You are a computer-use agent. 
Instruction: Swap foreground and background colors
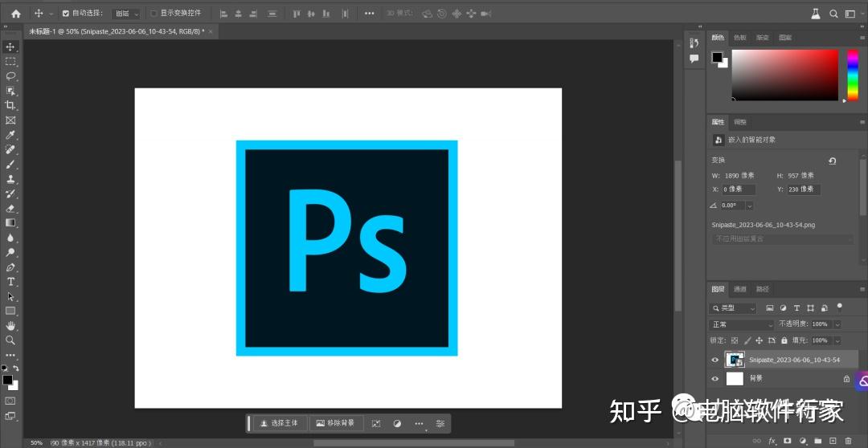pos(16,368)
